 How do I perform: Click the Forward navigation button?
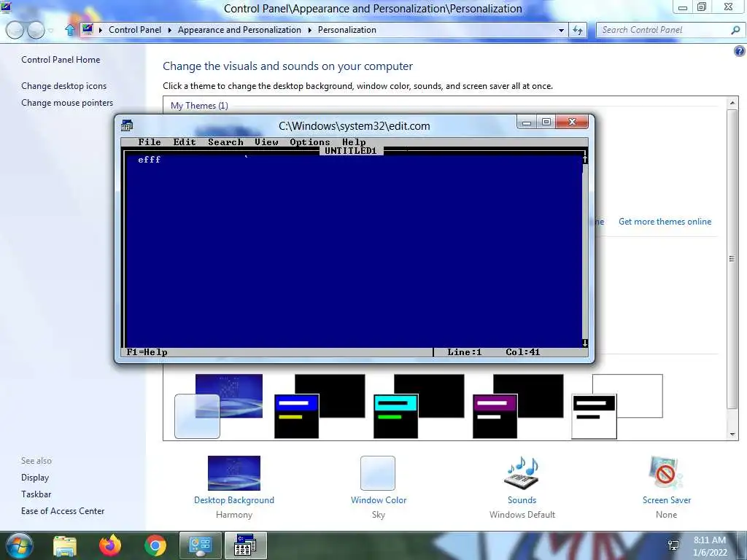(36, 30)
